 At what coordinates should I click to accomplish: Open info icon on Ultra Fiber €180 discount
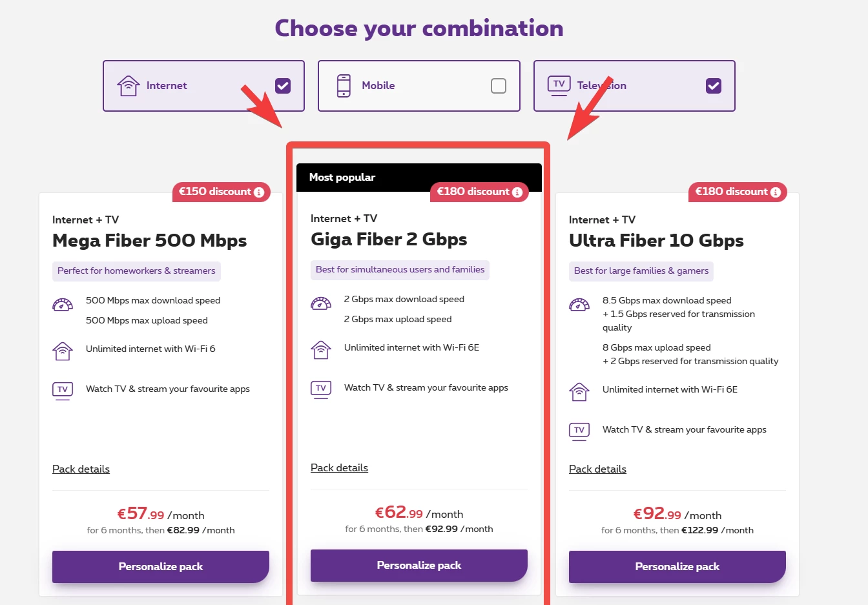(776, 192)
